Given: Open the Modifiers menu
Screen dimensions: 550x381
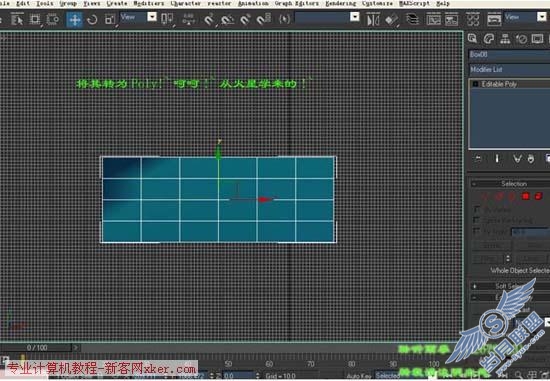Looking at the screenshot, I should (x=149, y=4).
